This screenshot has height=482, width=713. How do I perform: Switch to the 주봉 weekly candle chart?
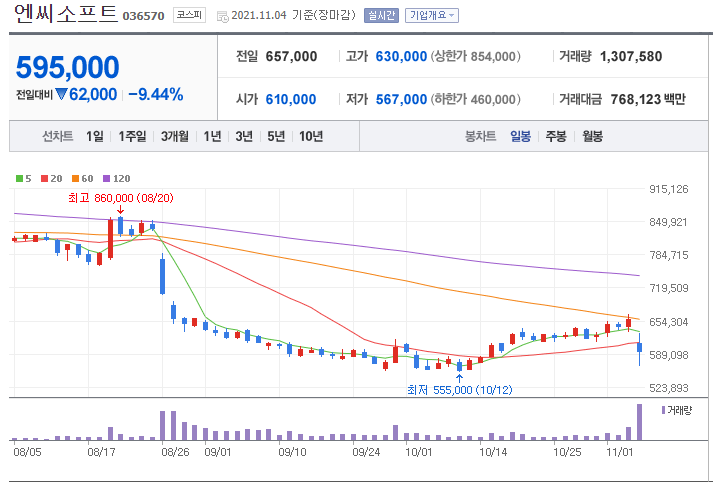(x=556, y=136)
